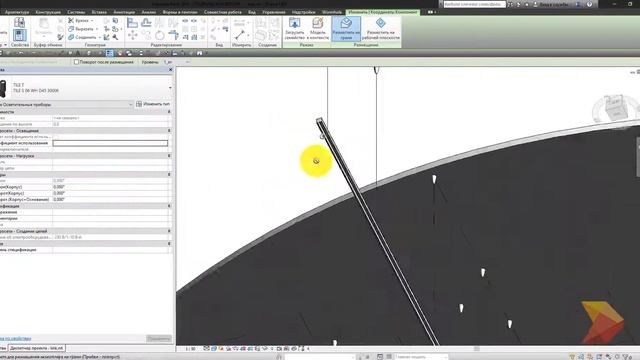Click the visual style icon in view control bar
The width and height of the screenshot is (640, 360).
coord(213,349)
